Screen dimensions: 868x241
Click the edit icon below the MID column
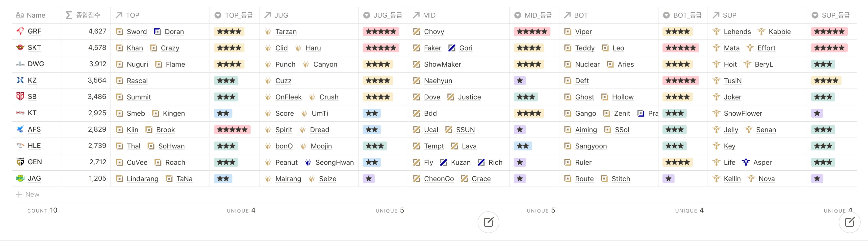click(x=488, y=222)
